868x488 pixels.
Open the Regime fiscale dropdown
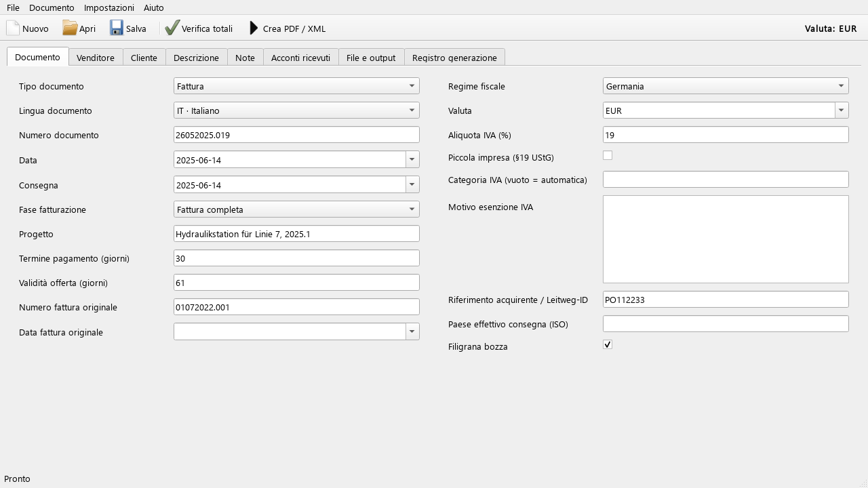click(726, 86)
